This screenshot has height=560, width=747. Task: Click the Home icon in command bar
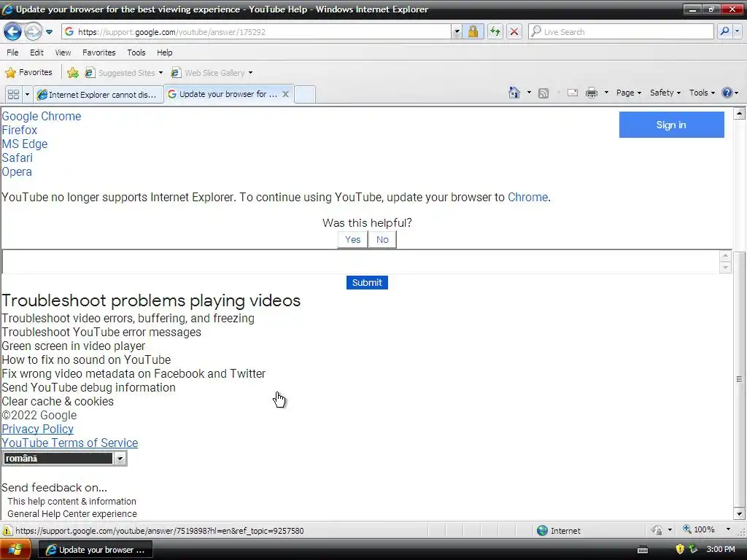pyautogui.click(x=514, y=93)
